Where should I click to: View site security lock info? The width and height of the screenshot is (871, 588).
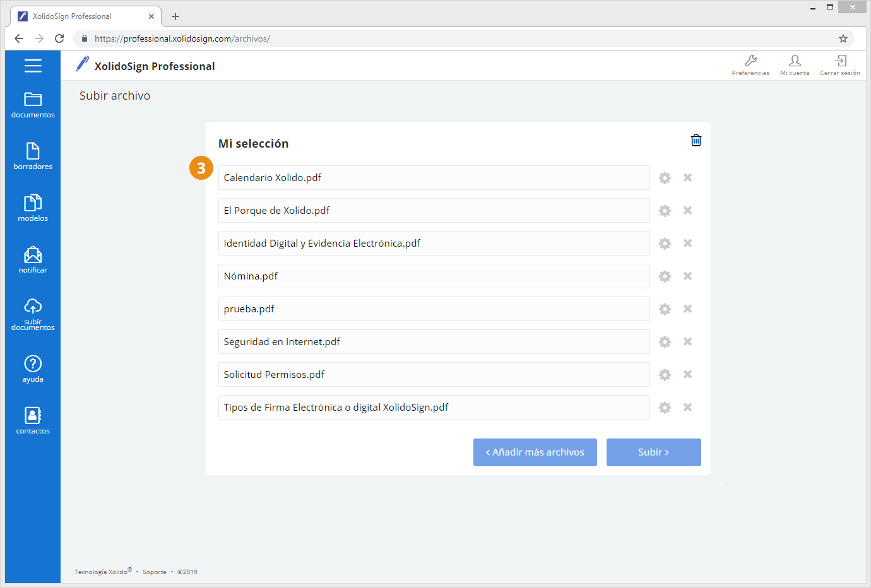[85, 38]
